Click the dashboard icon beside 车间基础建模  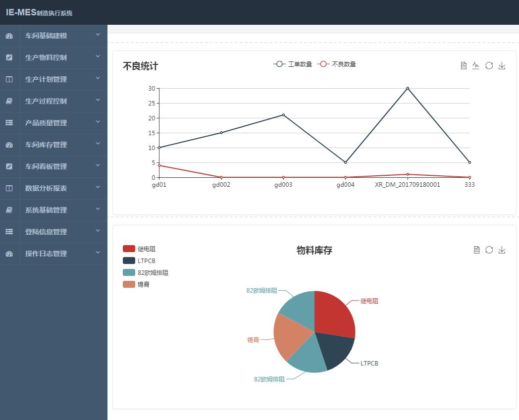(9, 36)
